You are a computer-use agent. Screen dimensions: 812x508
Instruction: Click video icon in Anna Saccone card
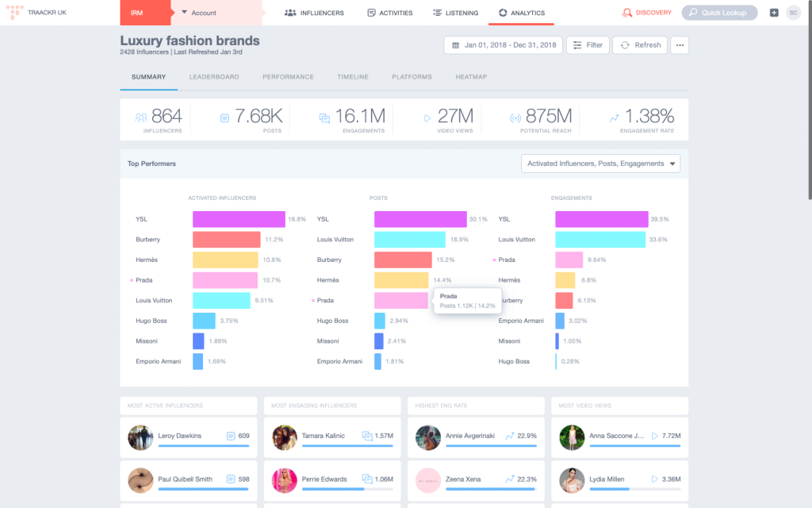coord(654,436)
